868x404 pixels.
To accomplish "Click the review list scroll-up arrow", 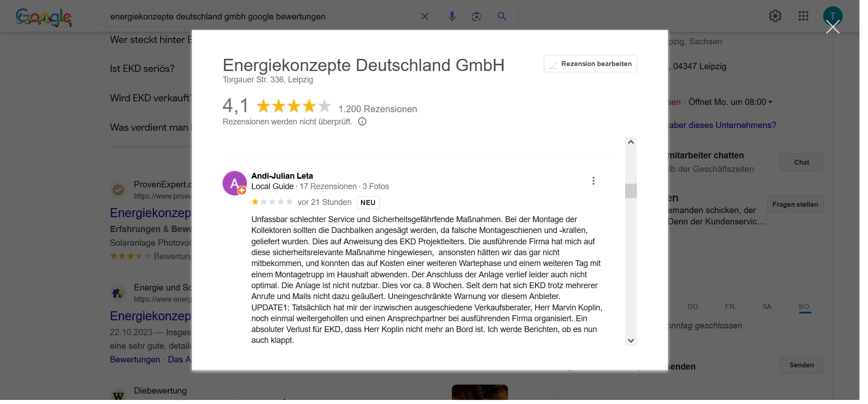I will click(x=631, y=142).
